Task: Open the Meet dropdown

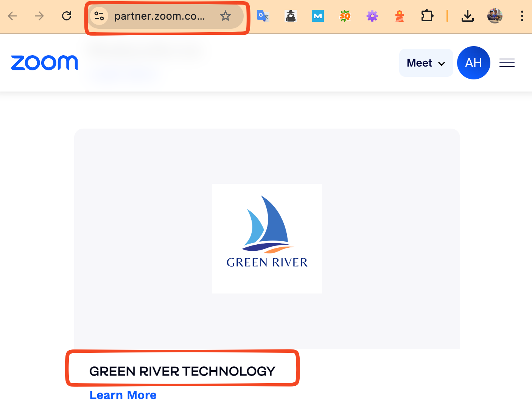Action: point(426,63)
